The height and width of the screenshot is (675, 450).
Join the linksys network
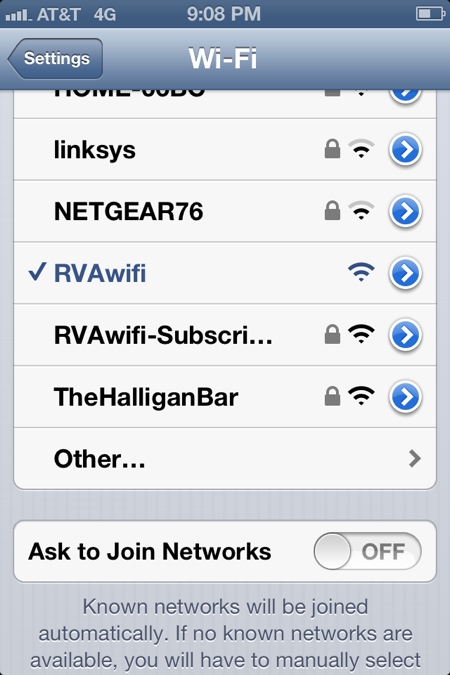click(225, 150)
